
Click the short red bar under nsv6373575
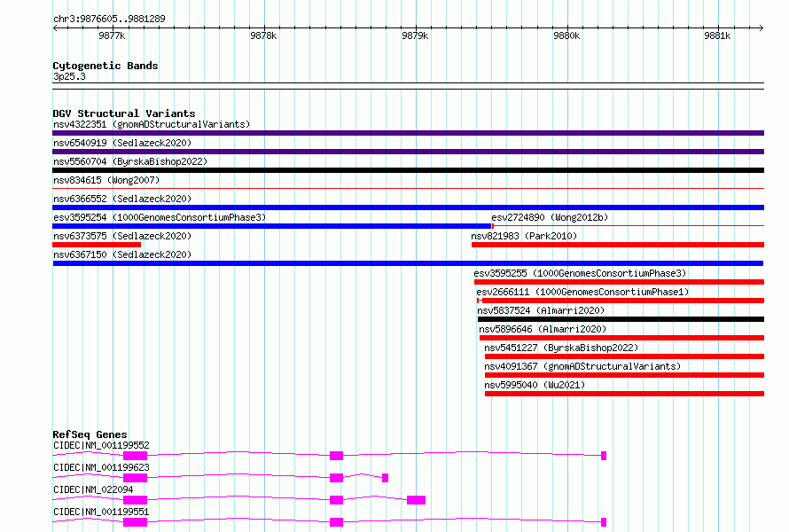coord(97,245)
